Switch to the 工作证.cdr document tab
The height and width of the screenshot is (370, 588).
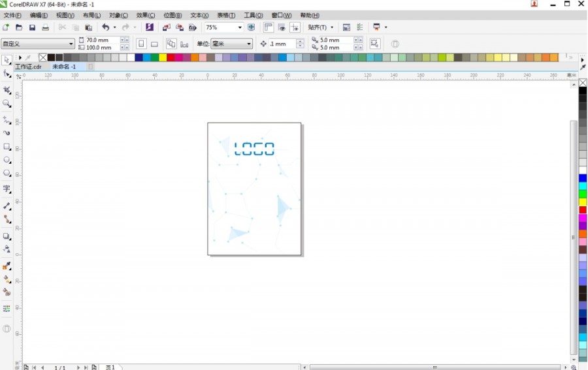tap(29, 67)
